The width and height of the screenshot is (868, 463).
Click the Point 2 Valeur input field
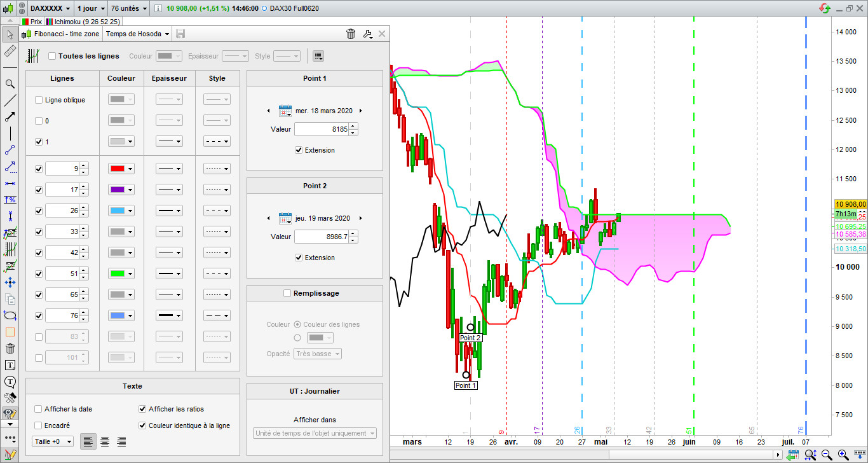(322, 237)
